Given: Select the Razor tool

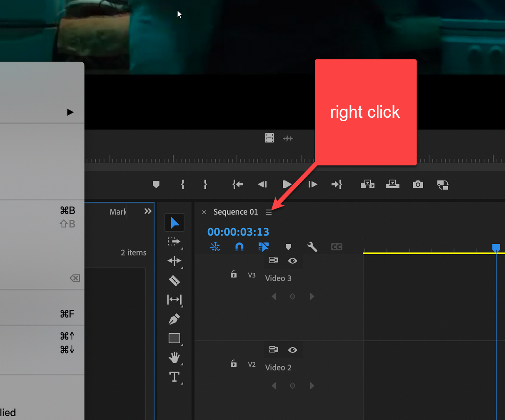Looking at the screenshot, I should point(175,280).
